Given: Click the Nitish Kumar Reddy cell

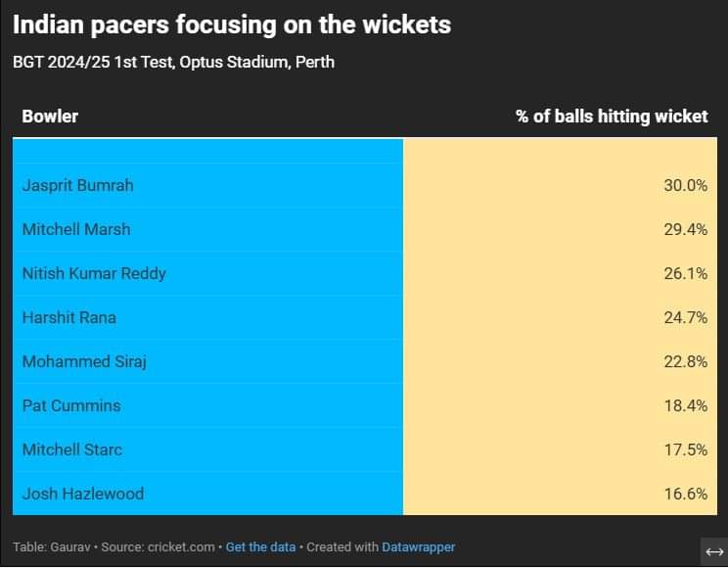Looking at the screenshot, I should point(94,273).
